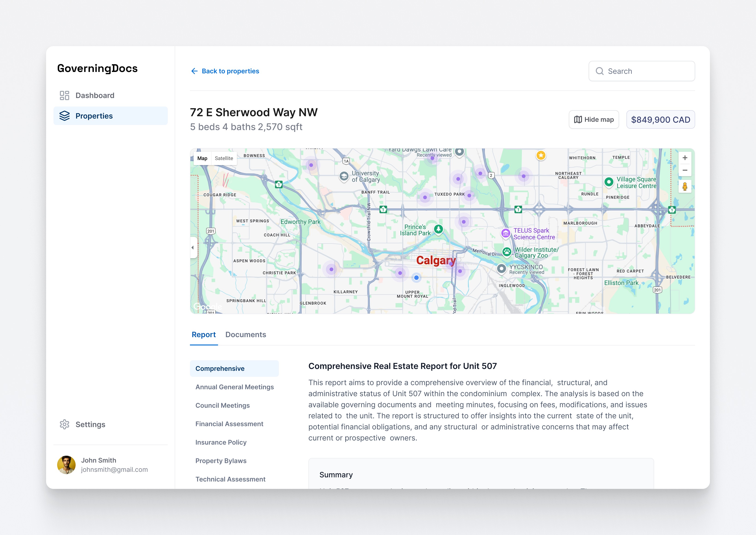This screenshot has width=756, height=535.
Task: Click the yellow star map marker
Action: coord(541,155)
